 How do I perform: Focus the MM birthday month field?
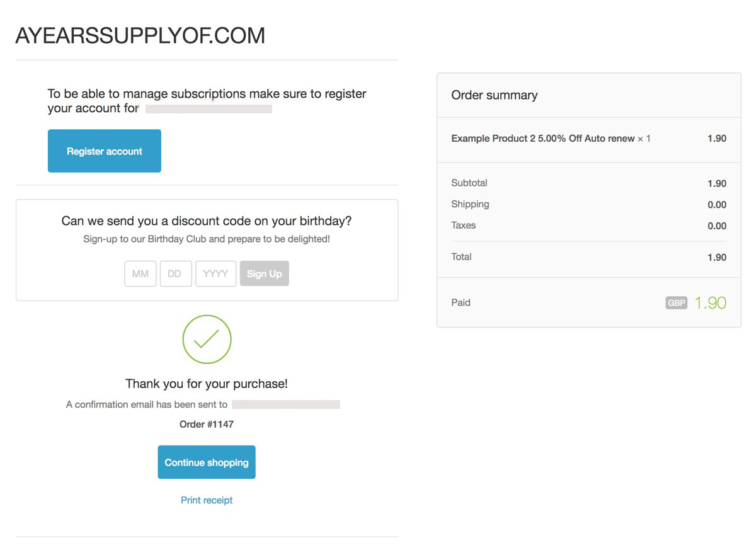pyautogui.click(x=140, y=274)
